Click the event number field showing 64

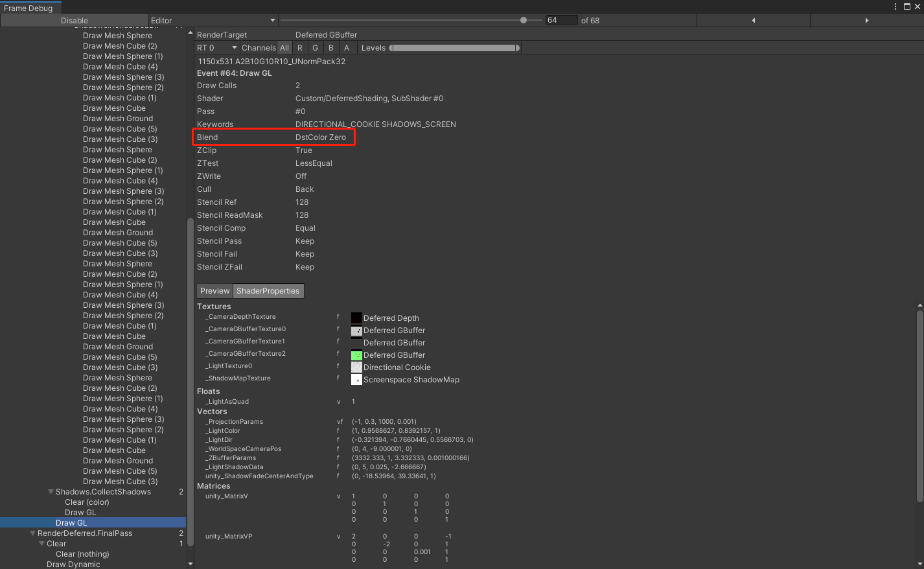click(561, 20)
